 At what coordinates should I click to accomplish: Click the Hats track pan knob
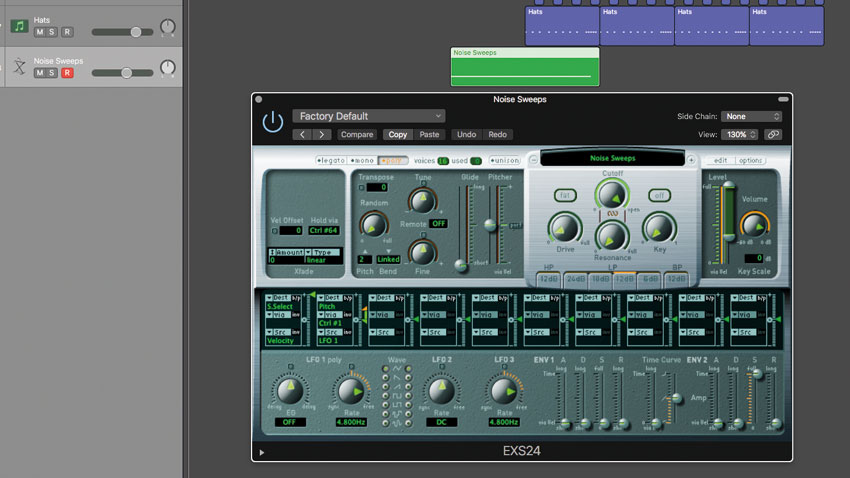point(168,26)
